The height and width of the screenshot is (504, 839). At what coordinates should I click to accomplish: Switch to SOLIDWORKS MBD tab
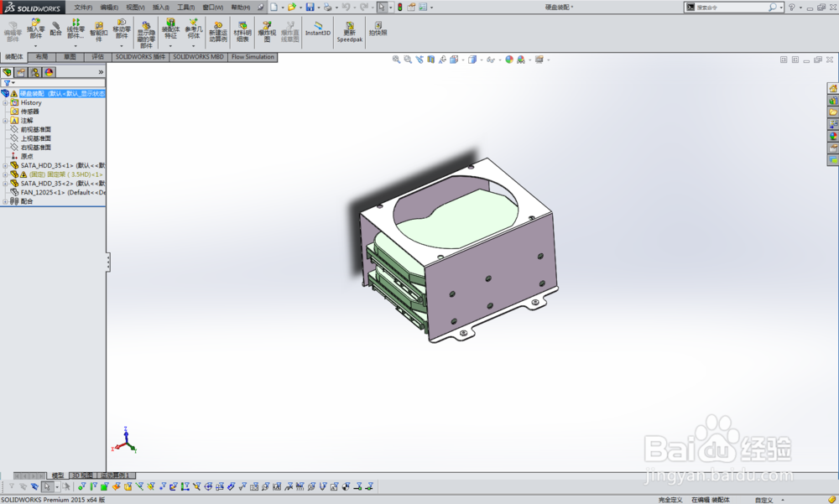[x=199, y=57]
